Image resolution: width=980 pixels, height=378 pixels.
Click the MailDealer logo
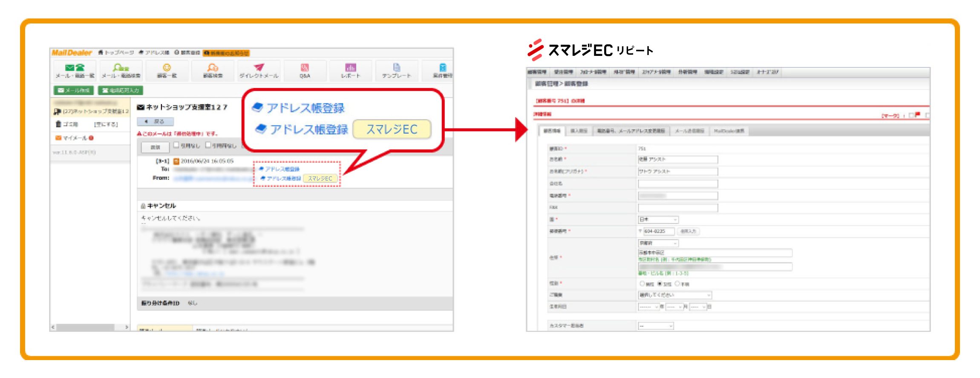(72, 52)
